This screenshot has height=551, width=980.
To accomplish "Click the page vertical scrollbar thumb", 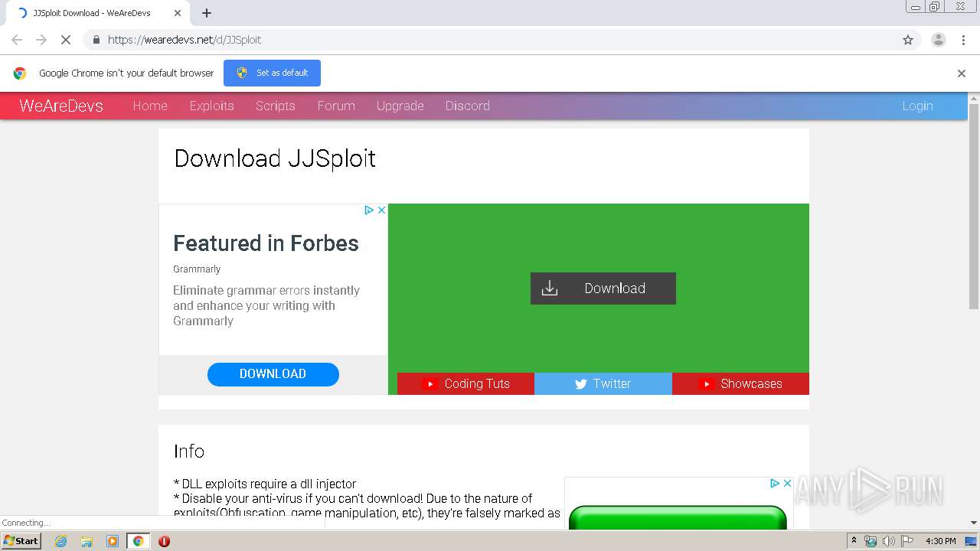I will (x=974, y=206).
